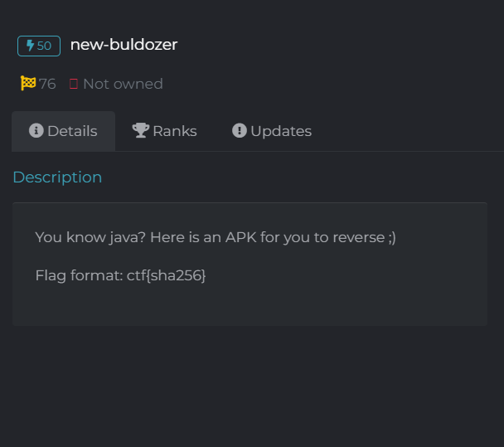This screenshot has height=447, width=504.
Task: Click the exclamation icon beside Updates
Action: pyautogui.click(x=240, y=130)
